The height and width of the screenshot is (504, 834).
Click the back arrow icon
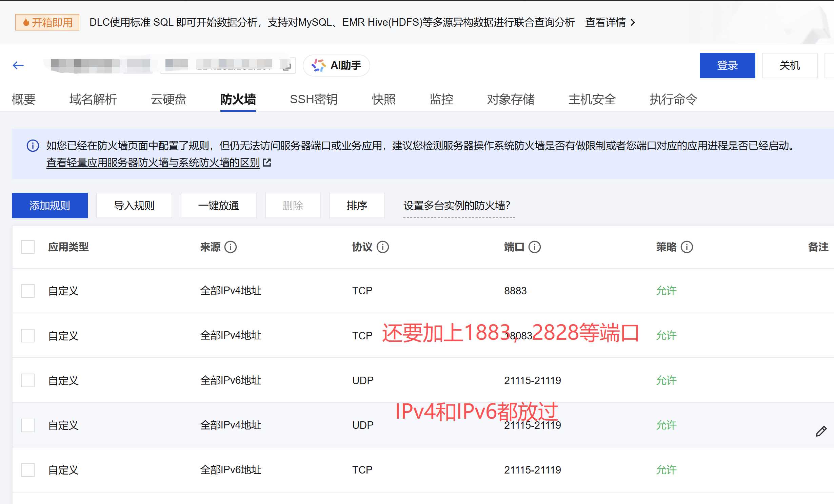tap(18, 65)
